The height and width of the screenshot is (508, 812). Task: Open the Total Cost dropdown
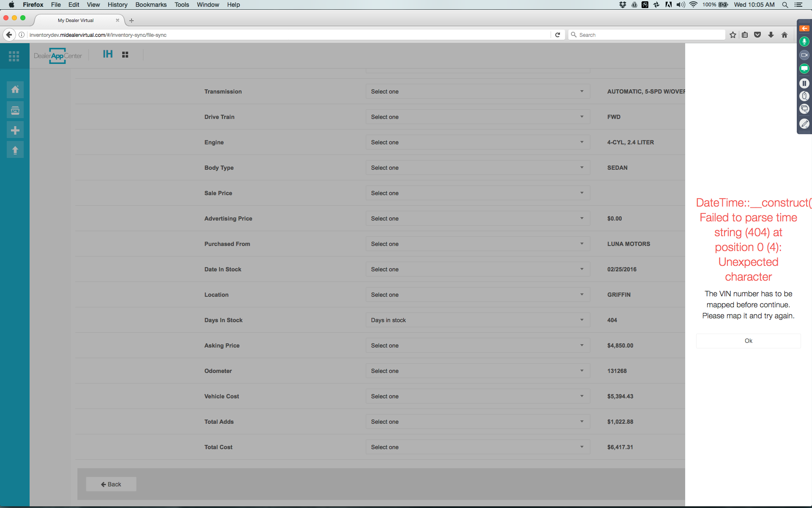point(478,447)
